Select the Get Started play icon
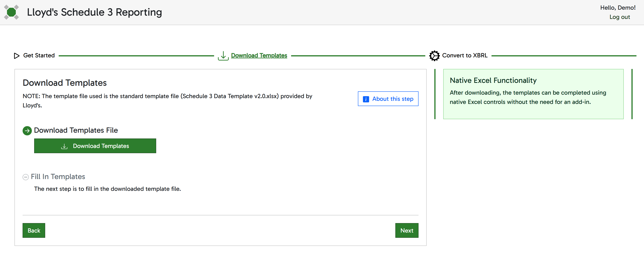644x265 pixels. (16, 56)
